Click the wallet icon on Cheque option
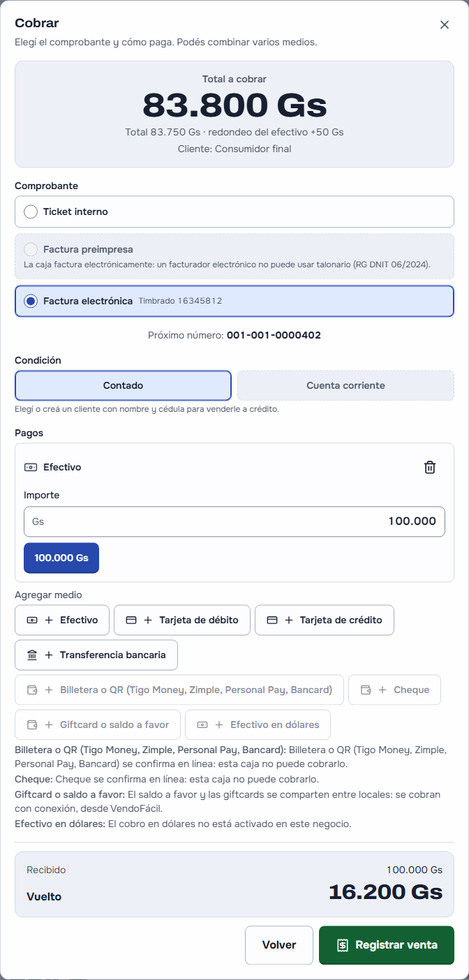Image resolution: width=469 pixels, height=980 pixels. tap(366, 690)
